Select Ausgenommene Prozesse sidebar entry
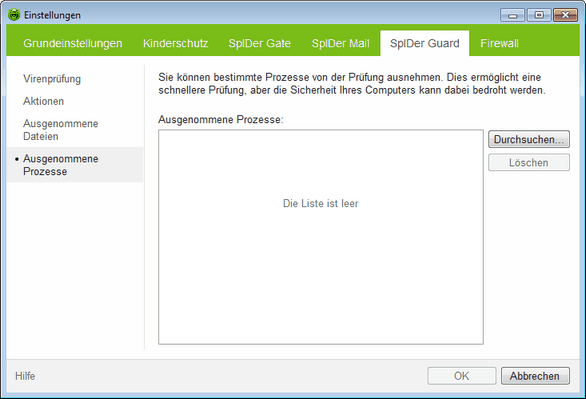The image size is (586, 399). coord(75,165)
